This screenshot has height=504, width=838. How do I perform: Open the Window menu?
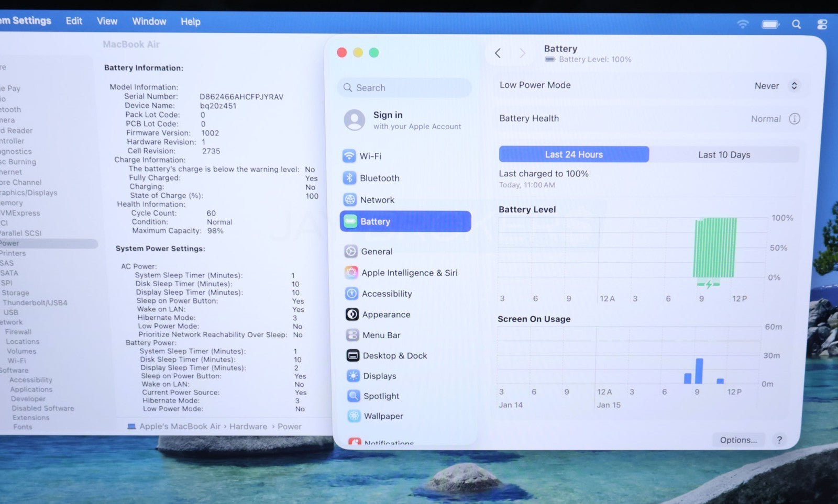click(149, 21)
